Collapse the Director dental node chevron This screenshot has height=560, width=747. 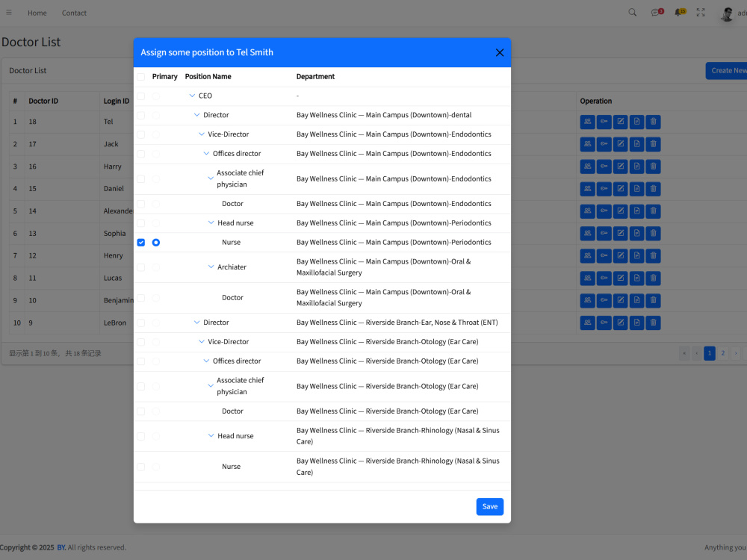tap(196, 115)
